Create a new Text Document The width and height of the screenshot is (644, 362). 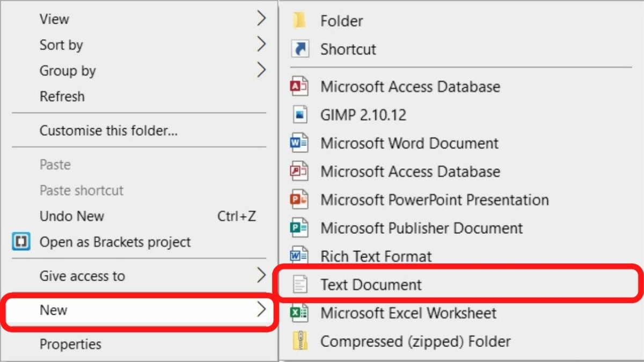coord(371,284)
